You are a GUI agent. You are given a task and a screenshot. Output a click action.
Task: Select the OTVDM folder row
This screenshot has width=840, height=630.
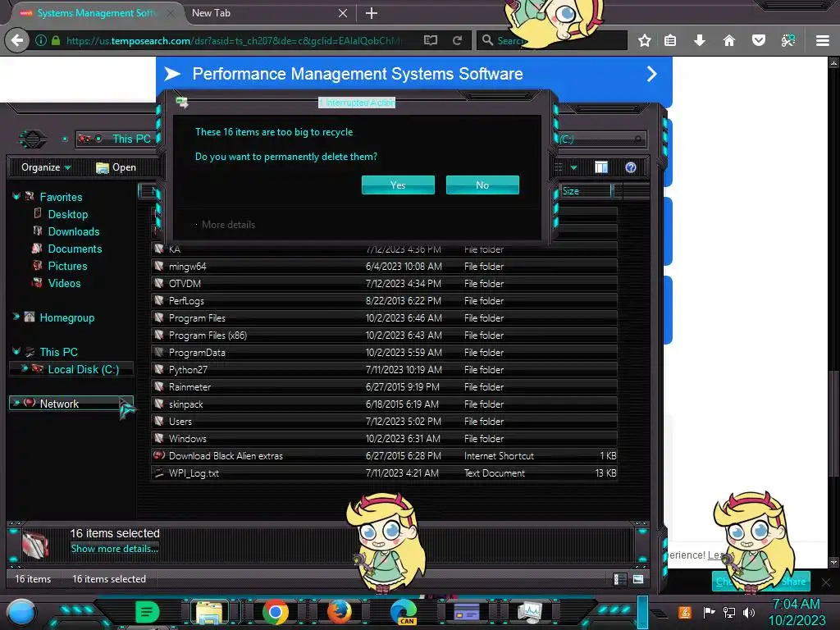384,283
